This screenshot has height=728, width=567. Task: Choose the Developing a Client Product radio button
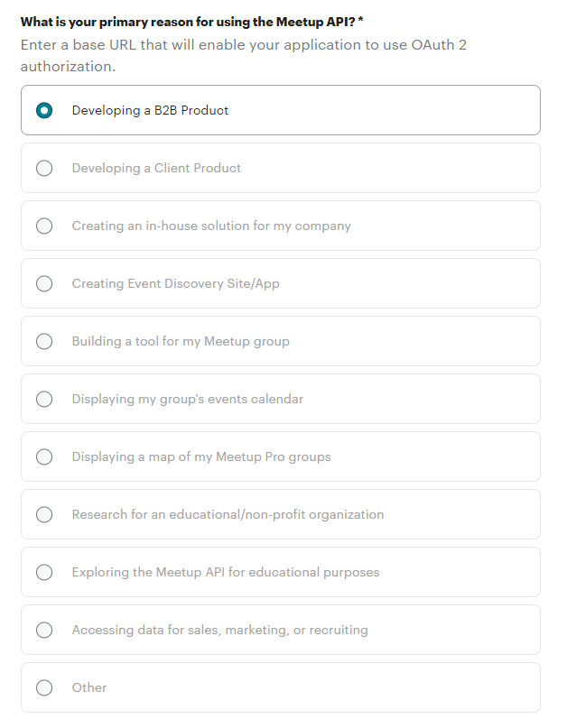(44, 168)
